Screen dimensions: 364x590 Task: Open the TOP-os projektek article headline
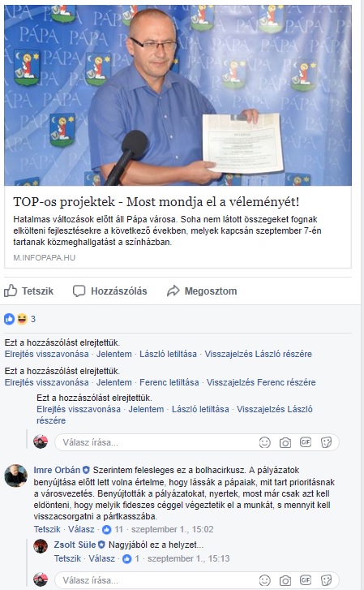coord(156,202)
